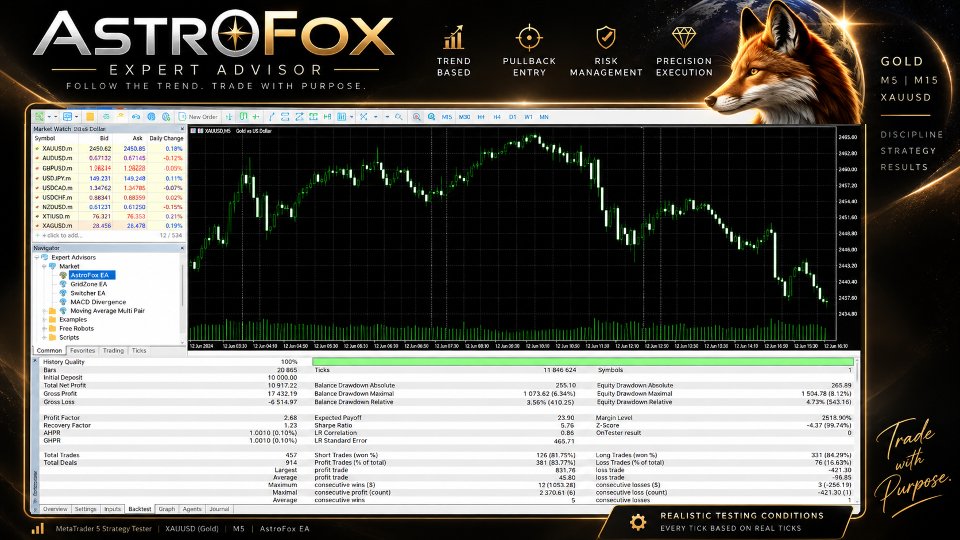Close the Navigator panel
Screen dimensions: 960x540
coord(182,248)
